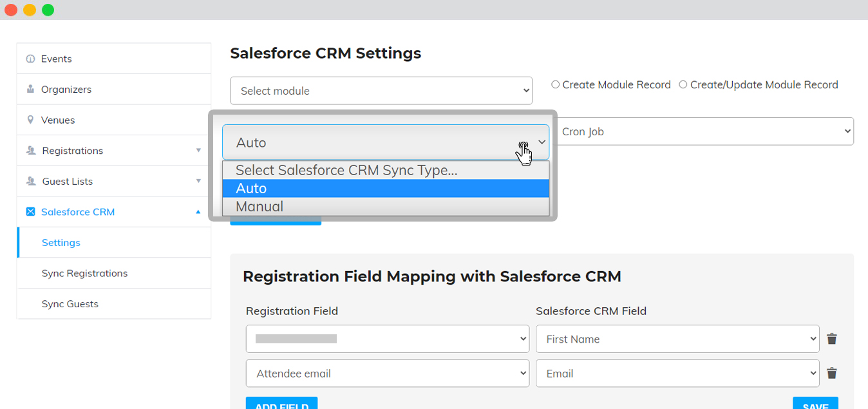Select Create/Update Module Record radio button

tap(683, 84)
